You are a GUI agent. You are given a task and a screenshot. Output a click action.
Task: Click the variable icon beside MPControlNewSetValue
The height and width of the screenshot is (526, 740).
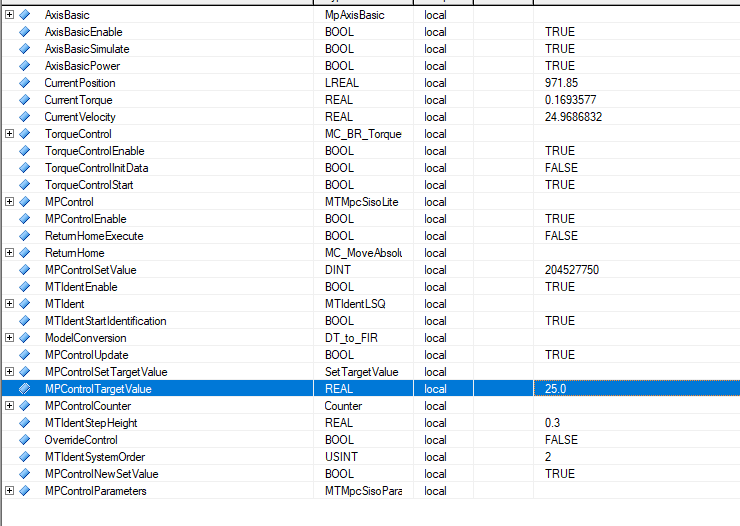click(25, 473)
